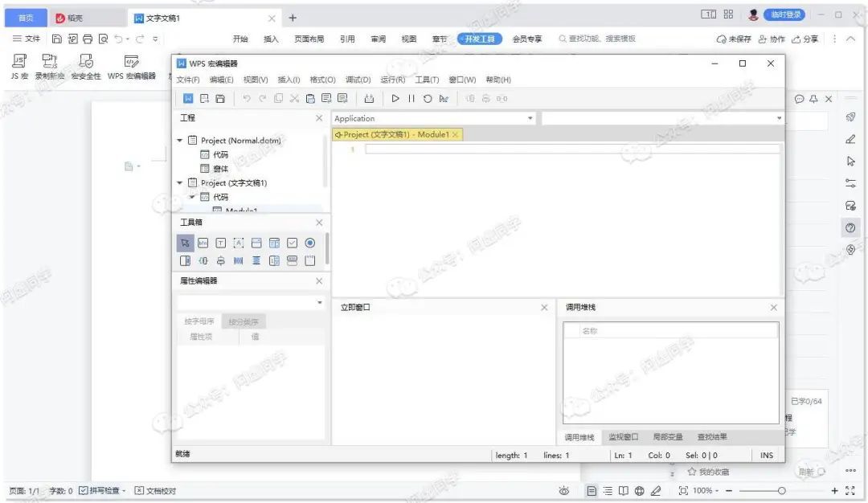Click the undo icon in macro editor toolbar
The width and height of the screenshot is (868, 503).
click(x=247, y=99)
